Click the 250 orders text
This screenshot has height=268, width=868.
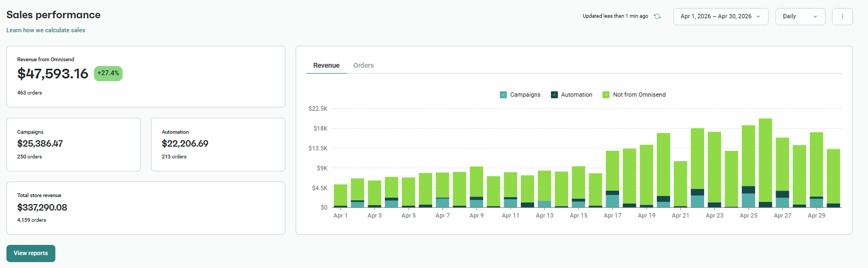tap(30, 157)
